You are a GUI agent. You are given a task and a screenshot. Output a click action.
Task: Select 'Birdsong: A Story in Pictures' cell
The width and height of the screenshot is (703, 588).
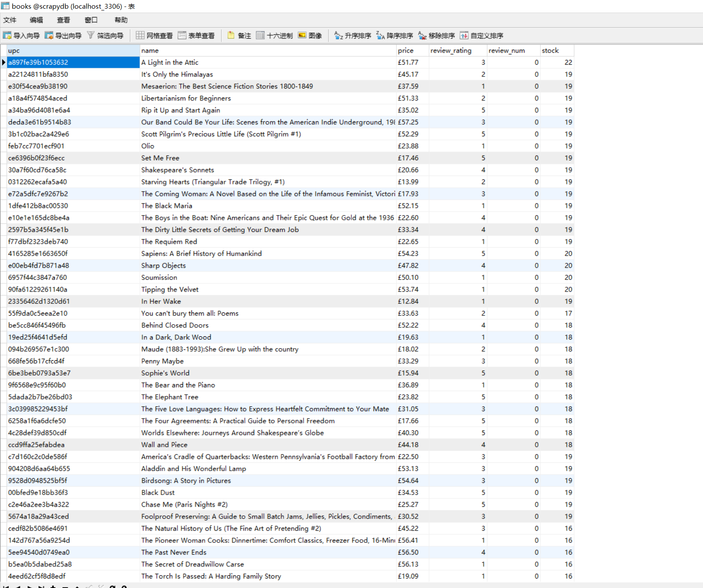pyautogui.click(x=268, y=481)
